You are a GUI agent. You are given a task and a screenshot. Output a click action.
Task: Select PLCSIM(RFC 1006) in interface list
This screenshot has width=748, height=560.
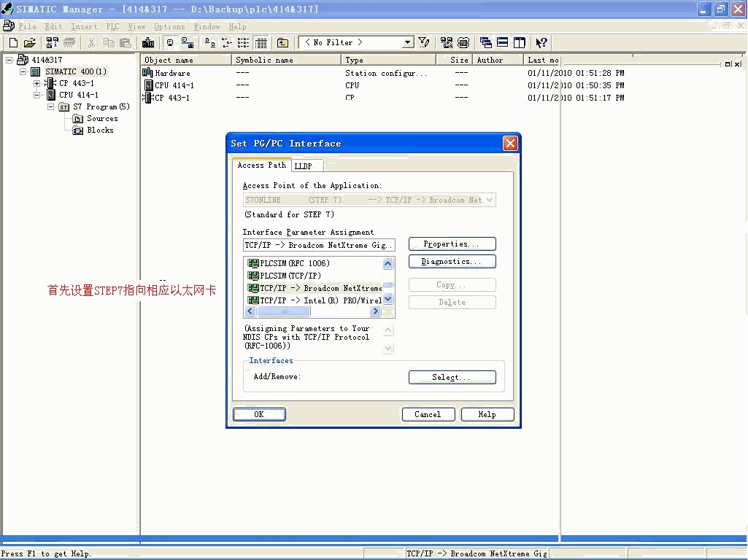288,263
